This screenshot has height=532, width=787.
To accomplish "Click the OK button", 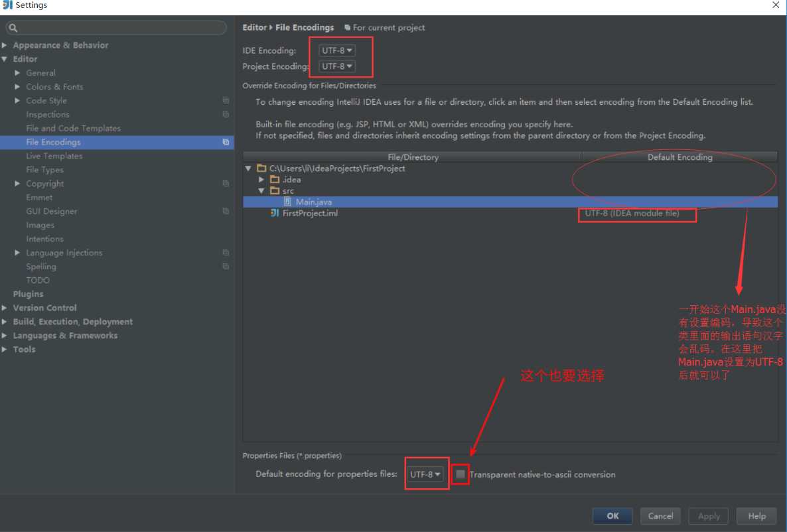I will [612, 515].
